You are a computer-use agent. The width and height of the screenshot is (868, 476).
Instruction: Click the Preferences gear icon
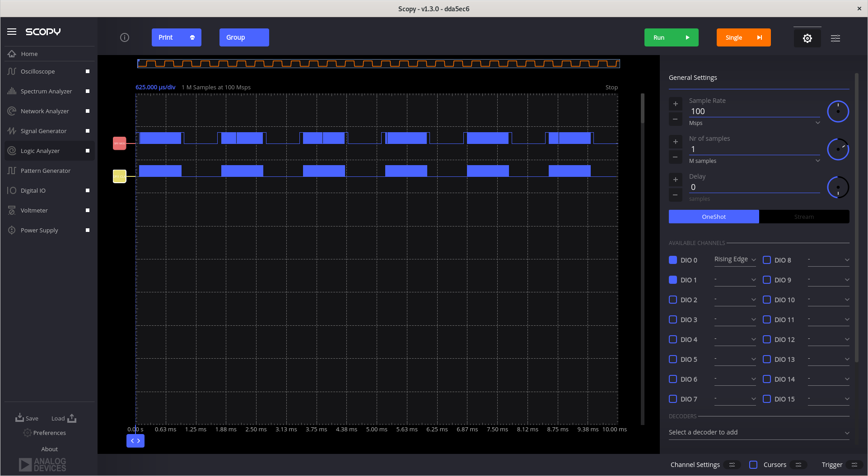click(x=27, y=433)
